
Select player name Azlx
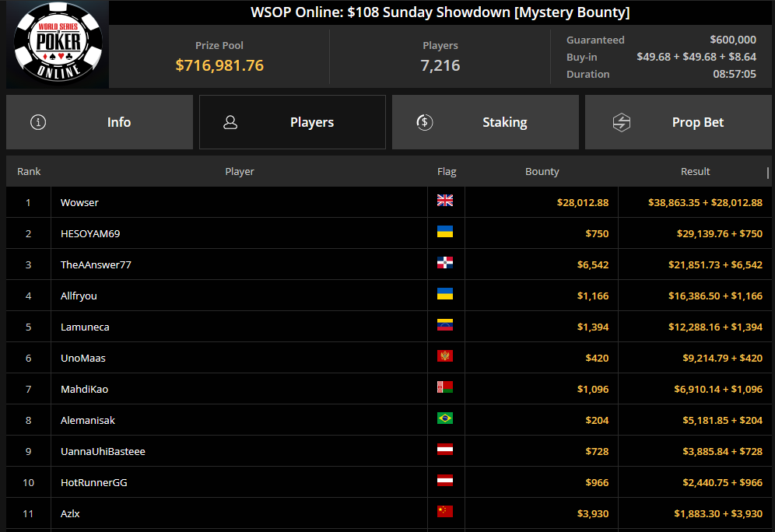(70, 514)
